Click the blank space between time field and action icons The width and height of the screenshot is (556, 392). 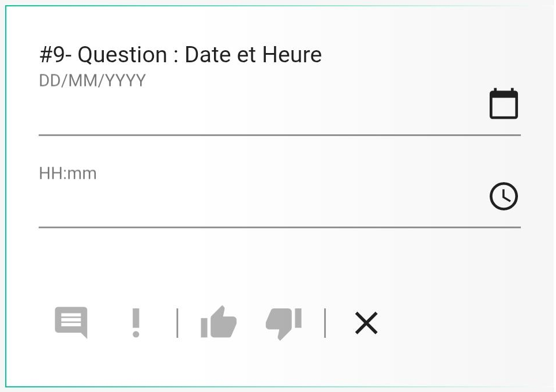pyautogui.click(x=280, y=266)
